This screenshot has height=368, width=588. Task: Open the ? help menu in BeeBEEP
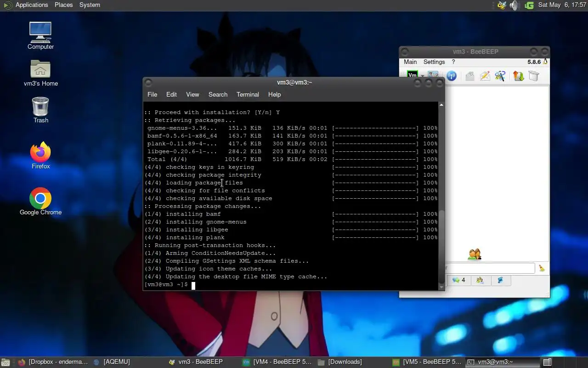[453, 62]
